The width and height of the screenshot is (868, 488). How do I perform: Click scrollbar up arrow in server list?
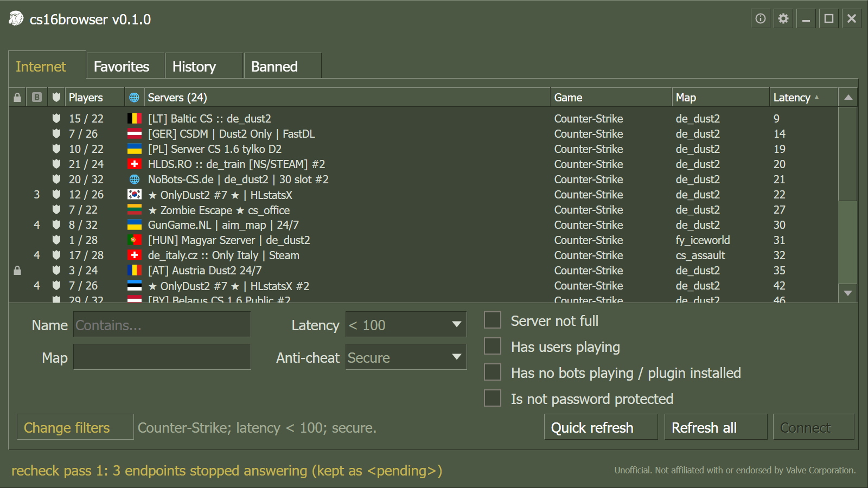pos(848,98)
